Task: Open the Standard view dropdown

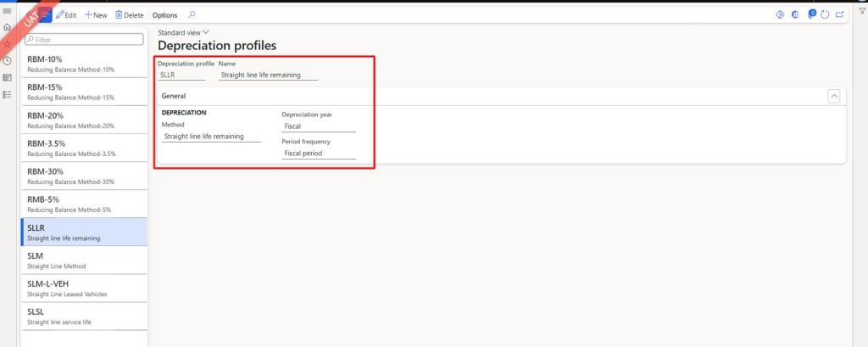Action: (183, 32)
